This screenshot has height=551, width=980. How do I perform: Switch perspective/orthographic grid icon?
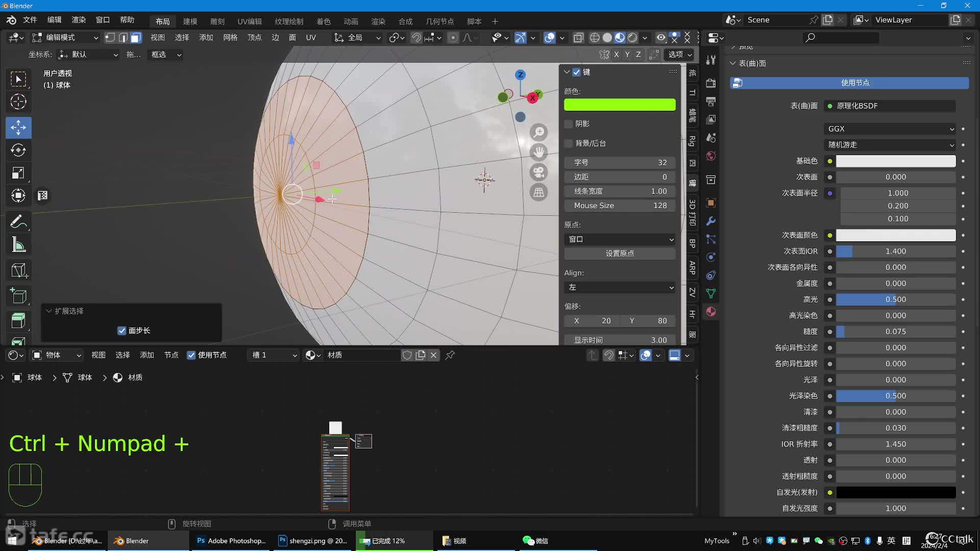pyautogui.click(x=538, y=192)
